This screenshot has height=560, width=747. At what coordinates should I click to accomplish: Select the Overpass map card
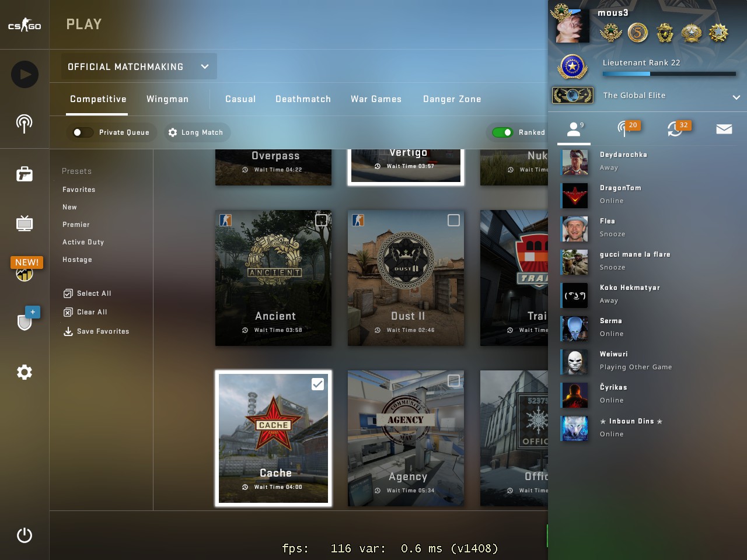click(273, 167)
